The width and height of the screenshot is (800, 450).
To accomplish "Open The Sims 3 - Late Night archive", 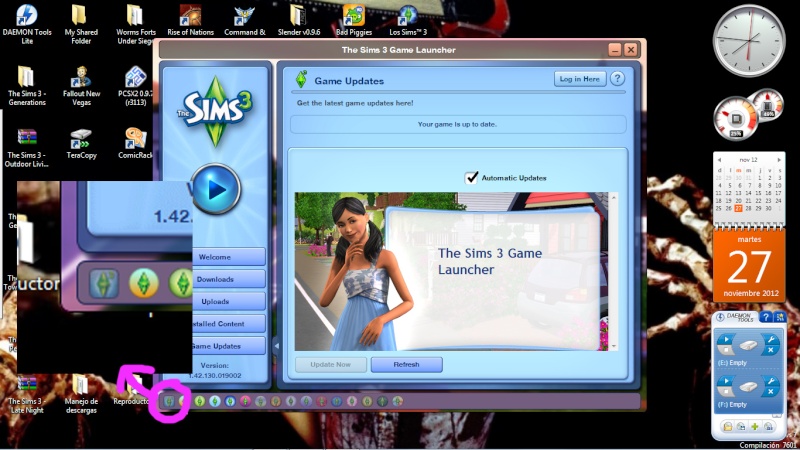I will point(27,394).
